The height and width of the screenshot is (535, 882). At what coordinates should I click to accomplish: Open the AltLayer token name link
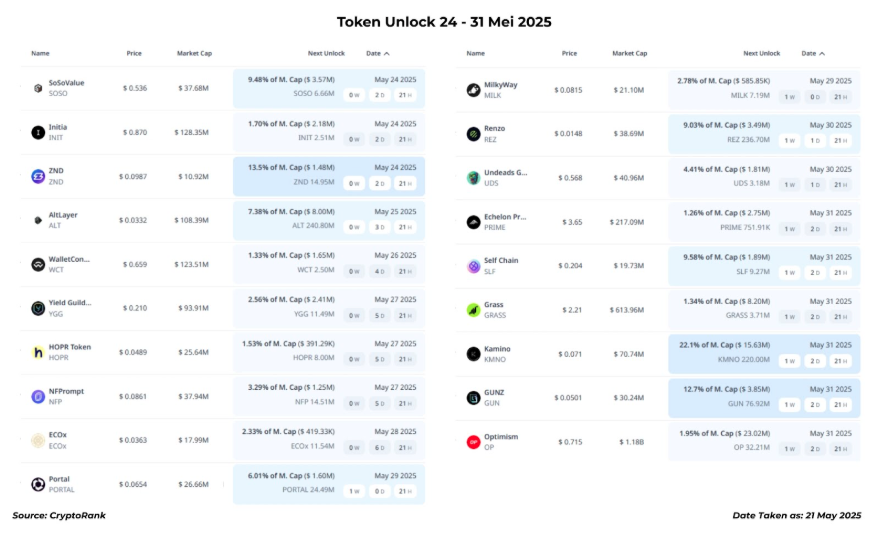[63, 215]
